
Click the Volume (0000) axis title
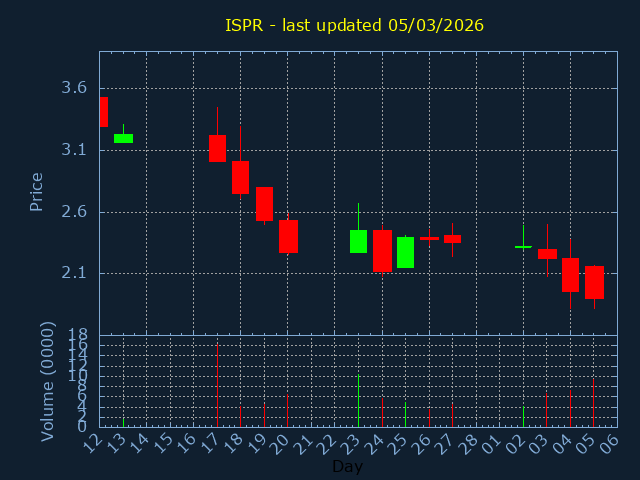click(x=47, y=381)
